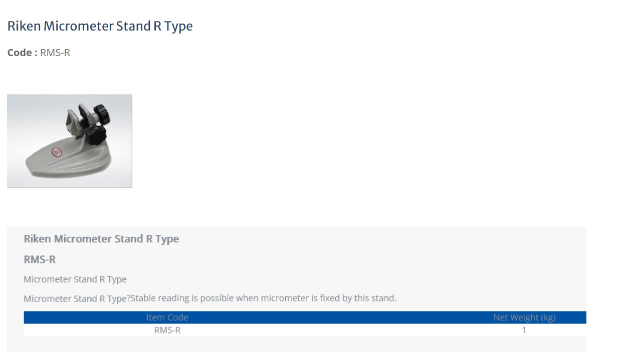Screen dimensions: 623x364
Task: Click the page title Riken Micrometer Stand R Type
Action: 100,26
